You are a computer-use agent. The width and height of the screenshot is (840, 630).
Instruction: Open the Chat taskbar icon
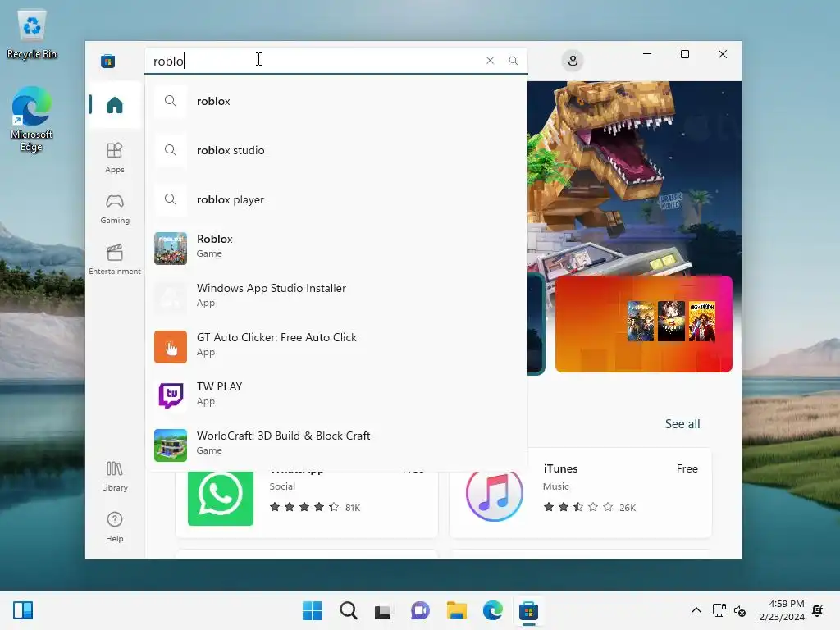(420, 610)
